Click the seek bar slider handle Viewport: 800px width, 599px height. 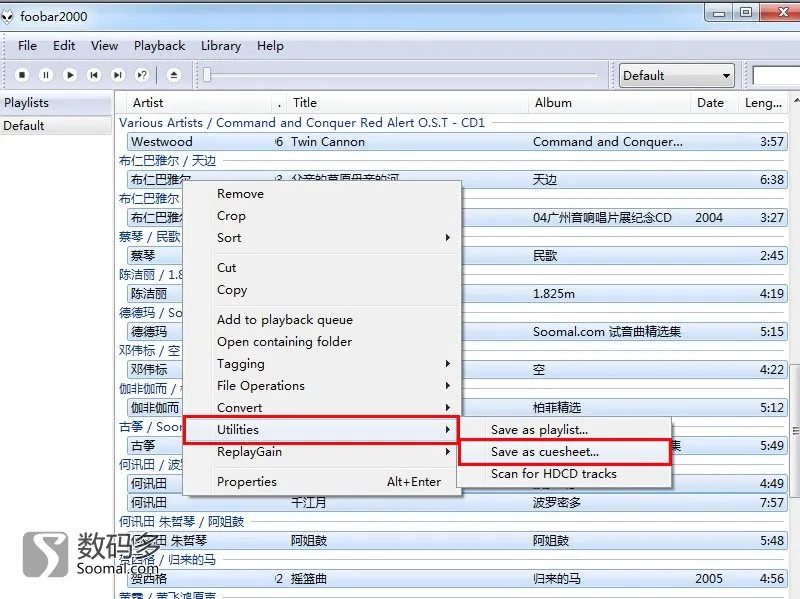pos(207,74)
